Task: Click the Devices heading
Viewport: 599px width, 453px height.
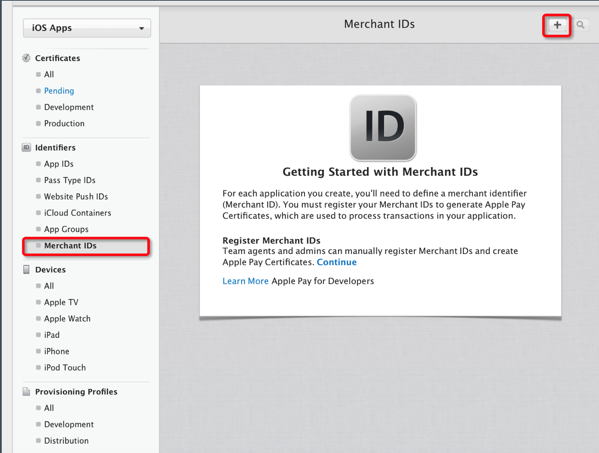Action: point(50,270)
